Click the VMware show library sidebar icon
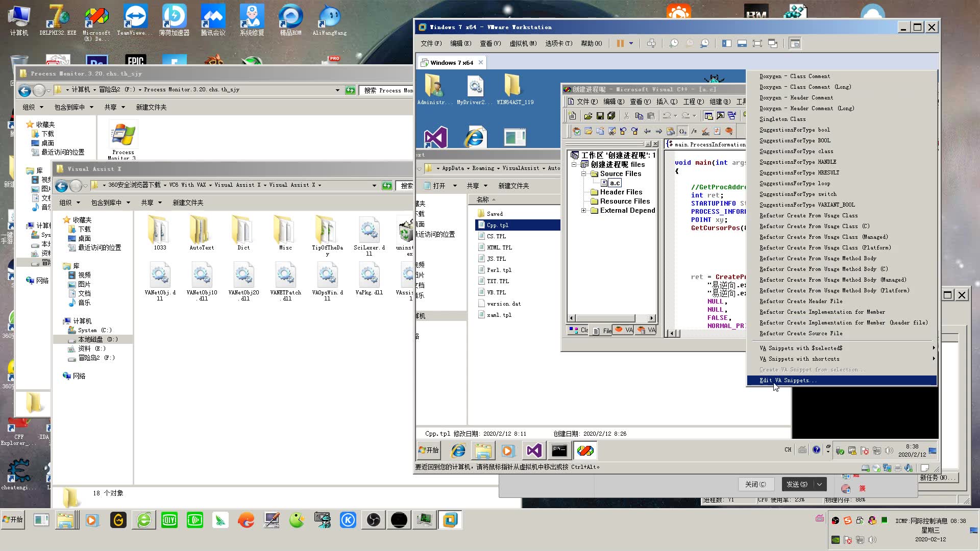This screenshot has width=980, height=551. click(727, 43)
